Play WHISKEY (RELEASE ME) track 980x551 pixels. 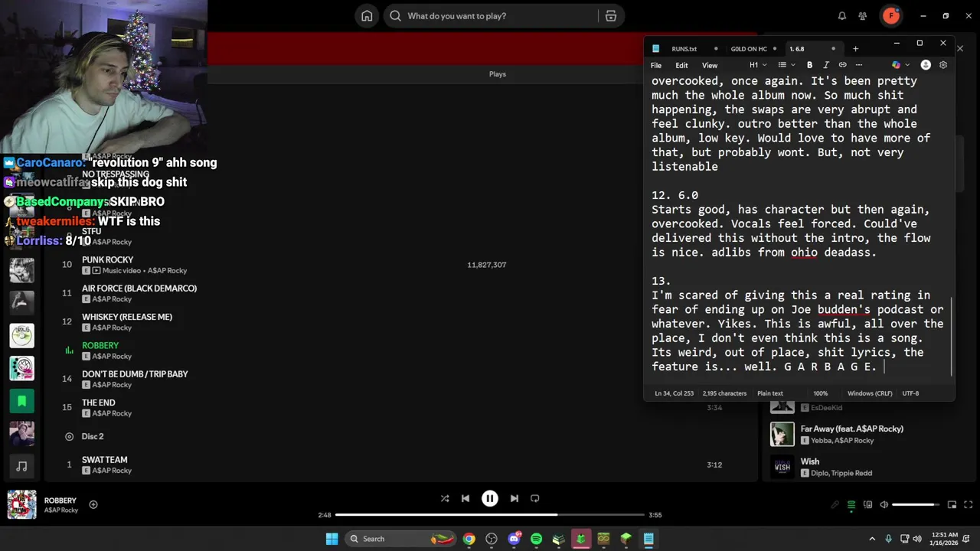point(127,317)
